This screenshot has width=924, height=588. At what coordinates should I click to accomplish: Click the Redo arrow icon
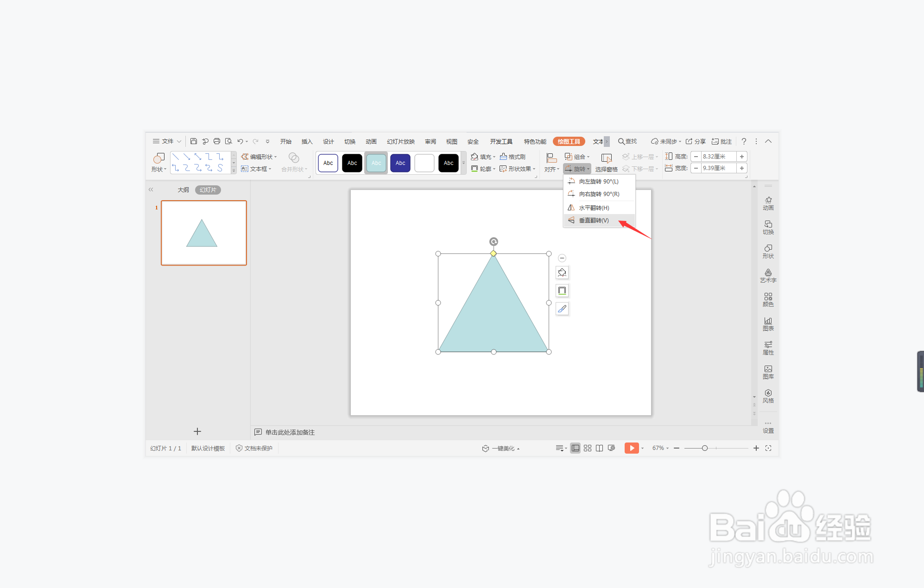pyautogui.click(x=255, y=141)
